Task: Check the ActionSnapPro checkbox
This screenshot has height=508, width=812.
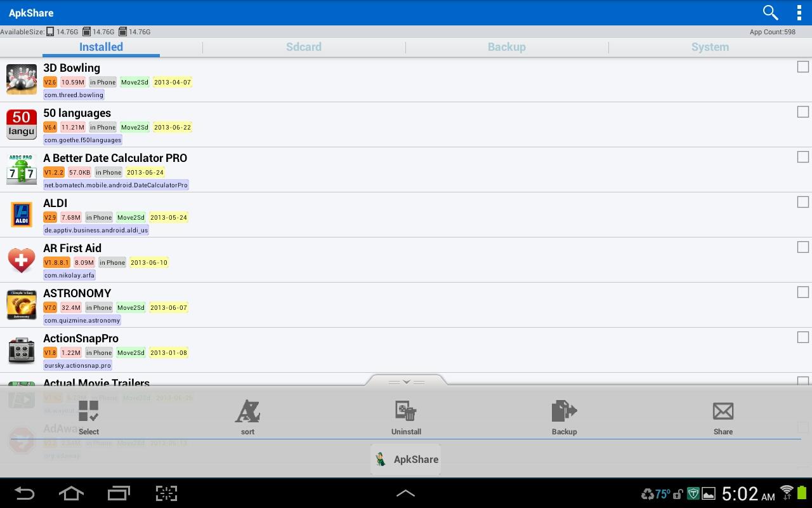Action: click(x=802, y=337)
